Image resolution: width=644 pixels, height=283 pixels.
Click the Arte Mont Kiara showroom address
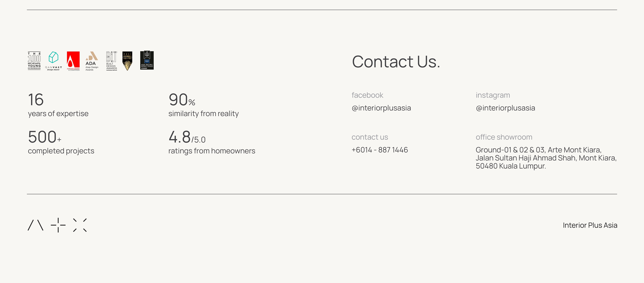(546, 158)
